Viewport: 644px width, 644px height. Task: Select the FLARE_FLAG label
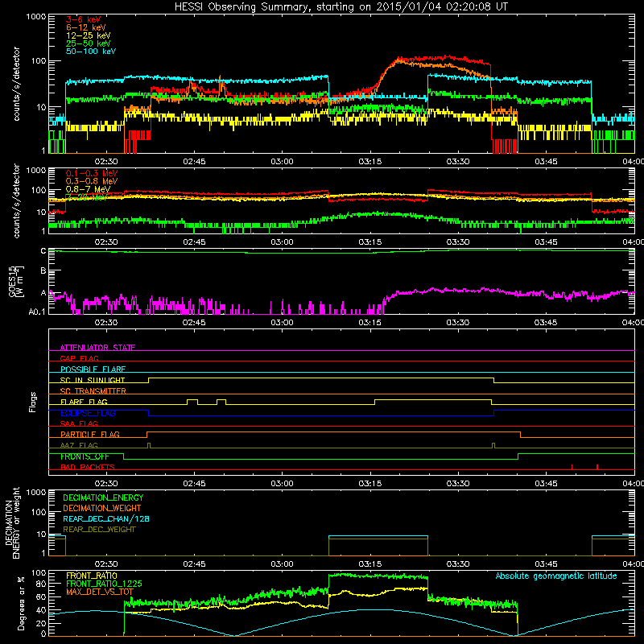pos(84,402)
